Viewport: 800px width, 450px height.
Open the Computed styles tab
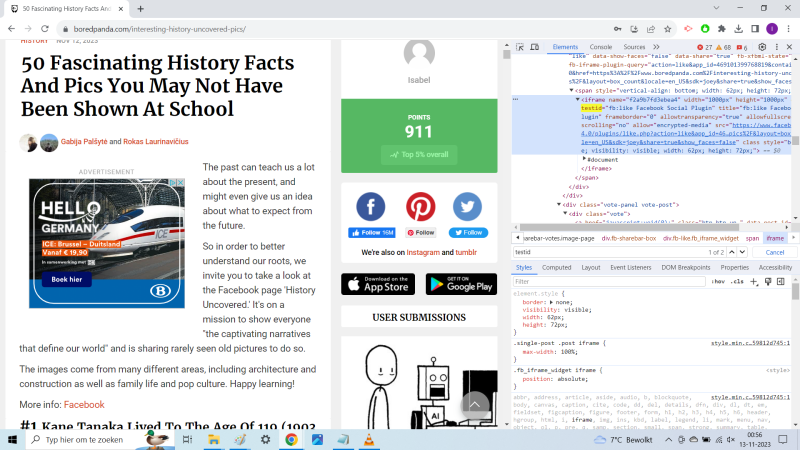[x=556, y=267]
